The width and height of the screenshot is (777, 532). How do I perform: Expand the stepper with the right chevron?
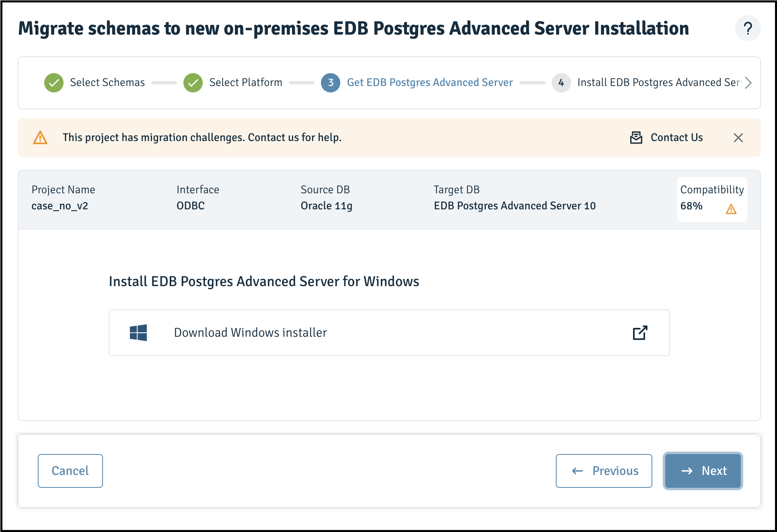748,83
